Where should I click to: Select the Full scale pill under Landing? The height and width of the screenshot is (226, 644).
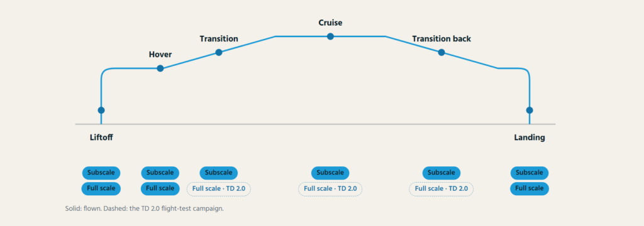click(x=530, y=189)
